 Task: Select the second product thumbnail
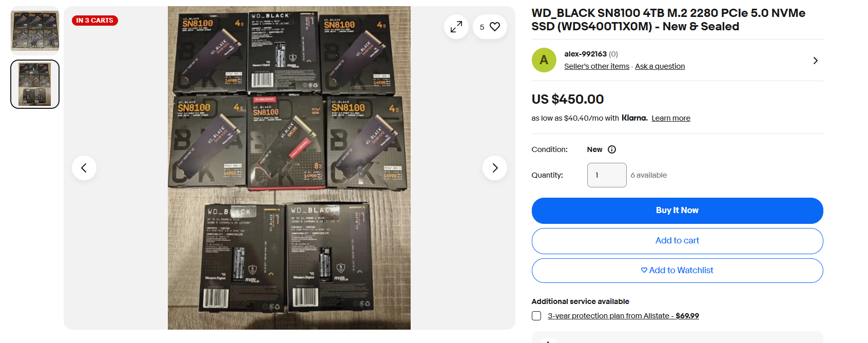[35, 84]
